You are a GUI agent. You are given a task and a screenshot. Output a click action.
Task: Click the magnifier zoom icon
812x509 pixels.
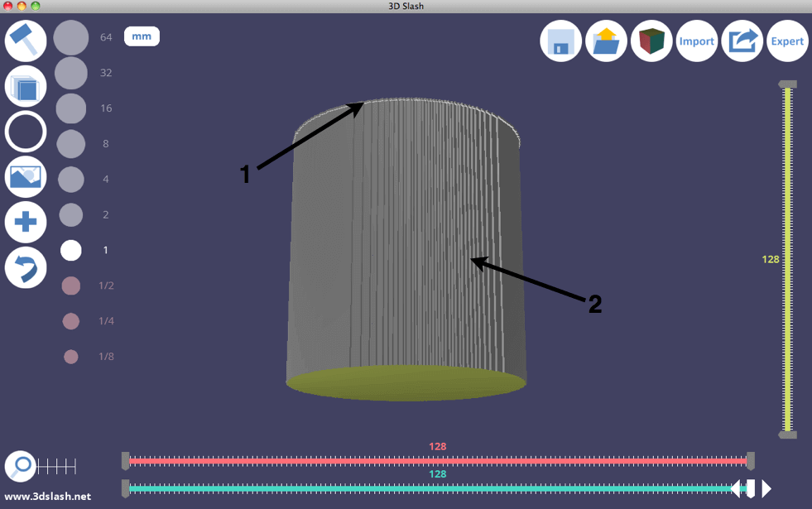[x=20, y=466]
